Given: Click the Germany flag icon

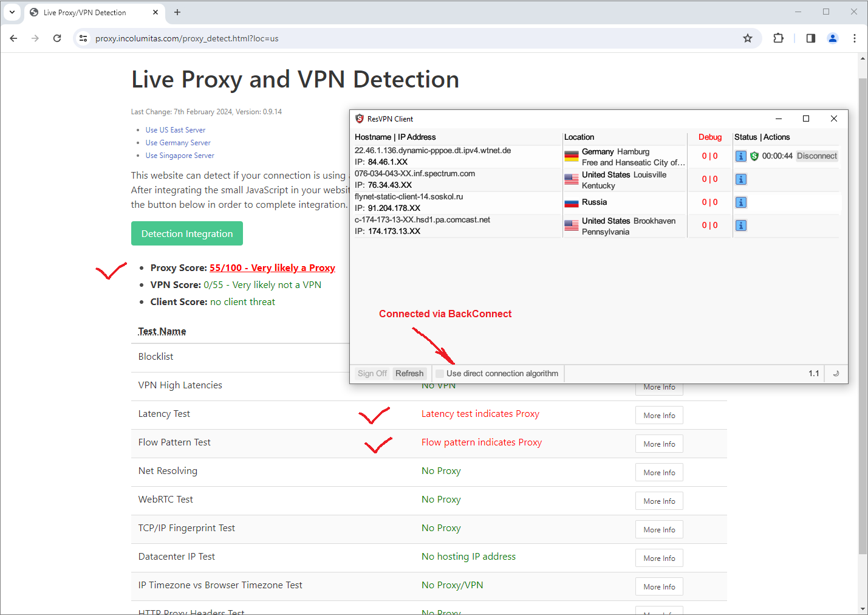Looking at the screenshot, I should click(x=572, y=156).
